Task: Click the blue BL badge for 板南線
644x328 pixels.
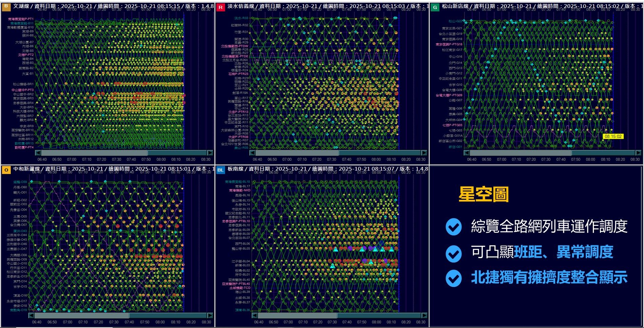Action: point(221,170)
